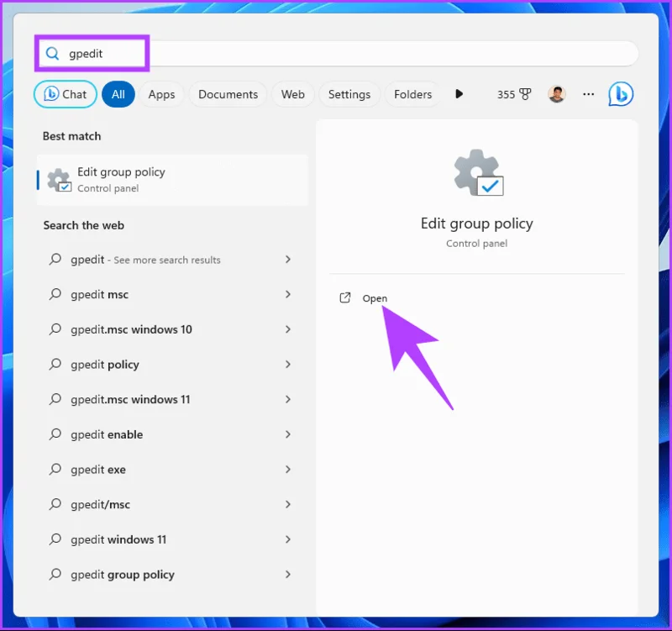Click search icon beside 'gpedit - See more'
This screenshot has height=631, width=672.
[55, 260]
